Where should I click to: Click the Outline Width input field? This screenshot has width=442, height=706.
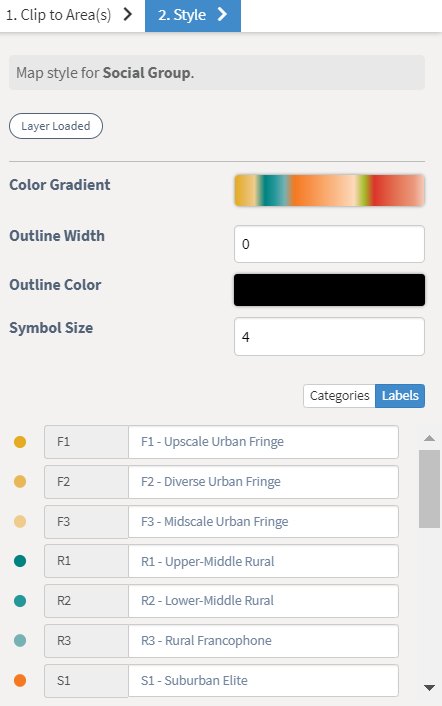[329, 244]
